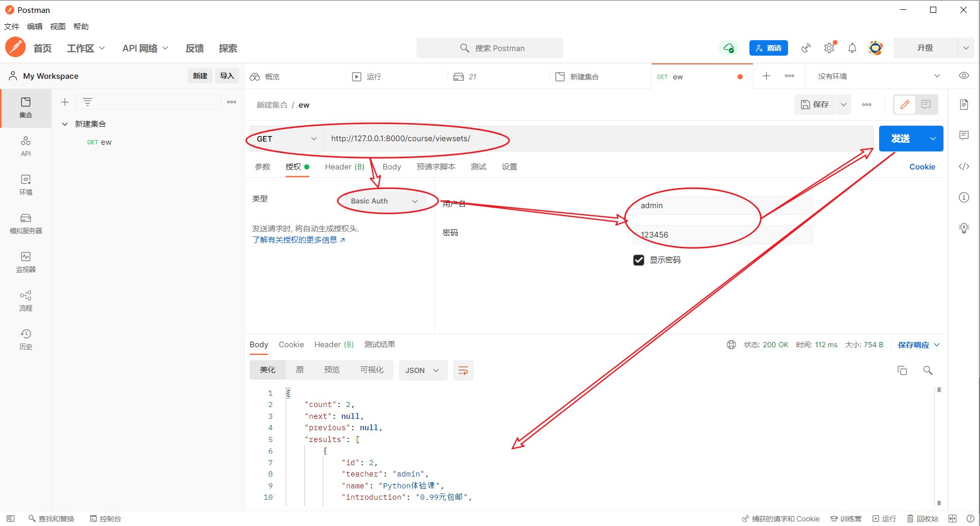Open the Mock Servers sidebar section
This screenshot has width=980, height=526.
click(26, 224)
